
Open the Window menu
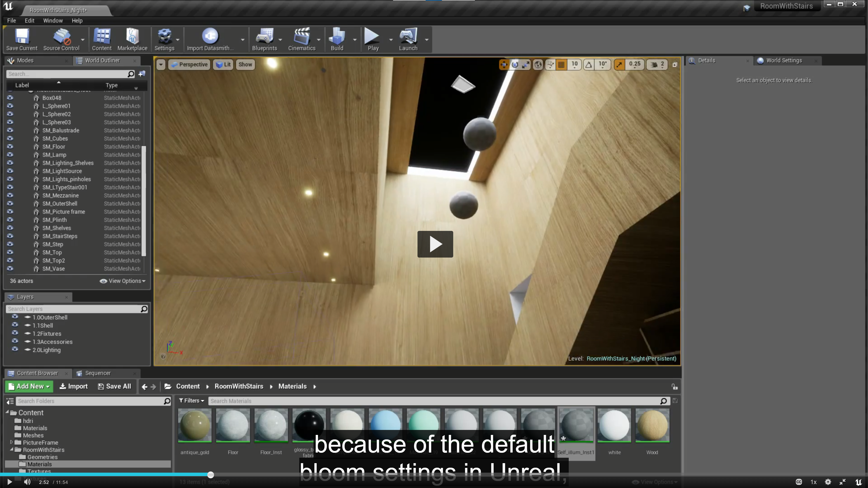point(53,21)
